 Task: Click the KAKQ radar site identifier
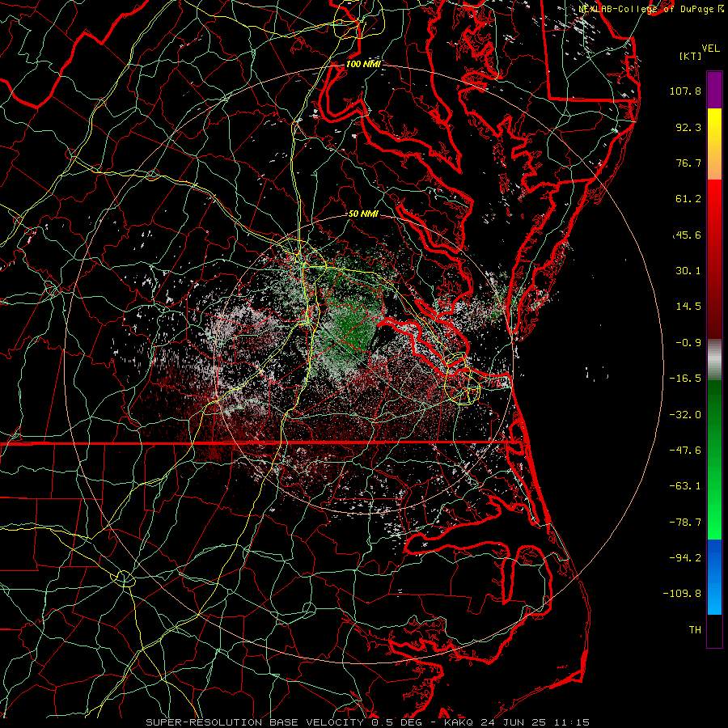tap(459, 722)
